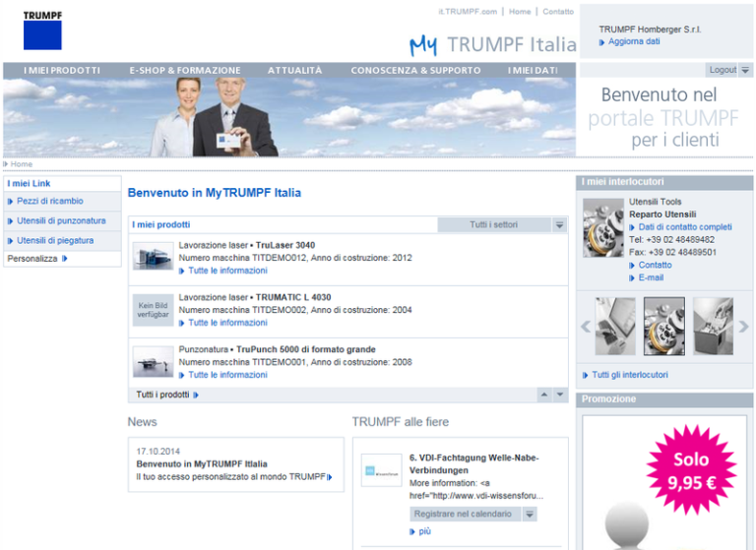The image size is (756, 550).
Task: Open Tutte le informazioni for TruLaser 3040
Action: coord(227,271)
